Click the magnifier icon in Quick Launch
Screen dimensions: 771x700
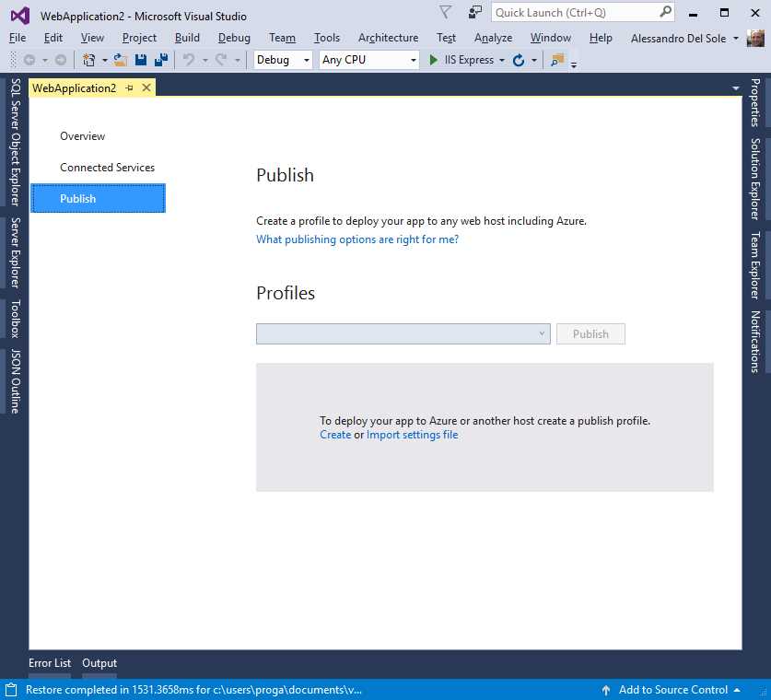[665, 13]
